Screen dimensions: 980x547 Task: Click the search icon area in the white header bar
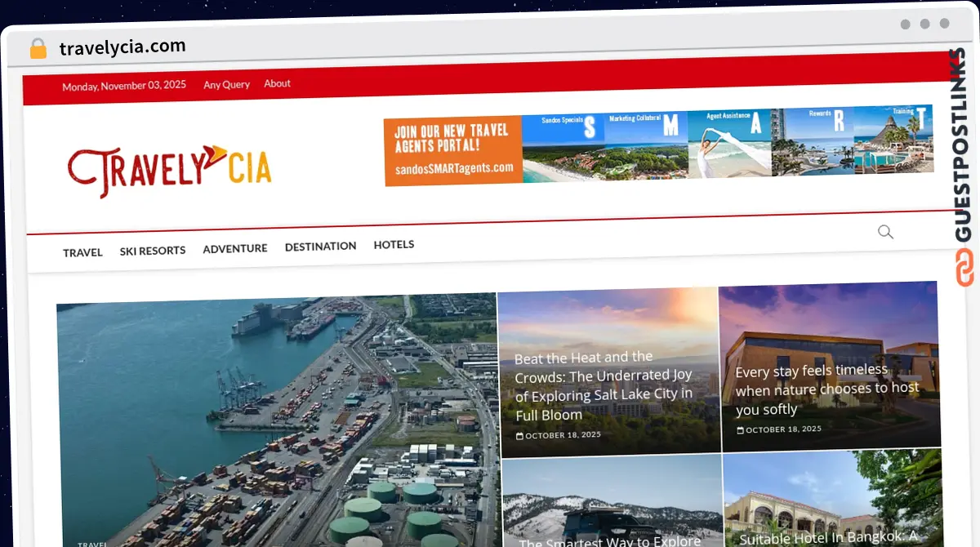click(885, 232)
